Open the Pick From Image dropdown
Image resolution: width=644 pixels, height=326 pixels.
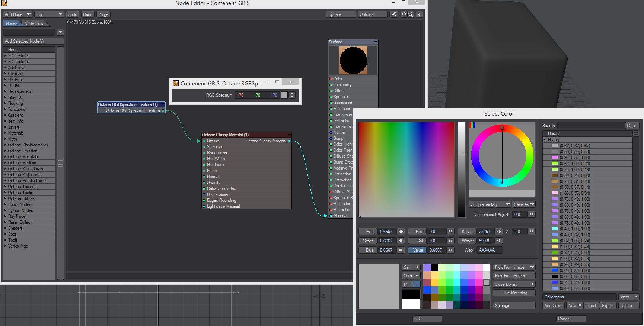[x=514, y=267]
